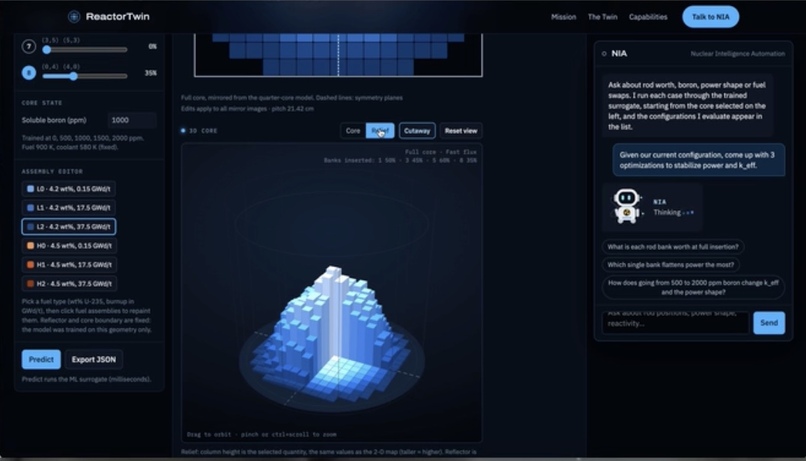Select the L2 4.2 wt% fuel type
The width and height of the screenshot is (806, 461).
click(68, 227)
